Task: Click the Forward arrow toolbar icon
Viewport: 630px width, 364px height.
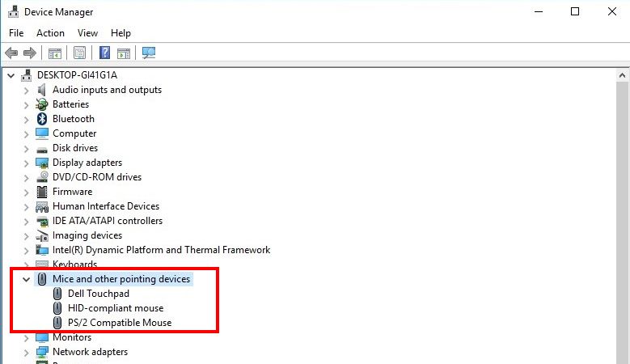Action: pyautogui.click(x=30, y=53)
